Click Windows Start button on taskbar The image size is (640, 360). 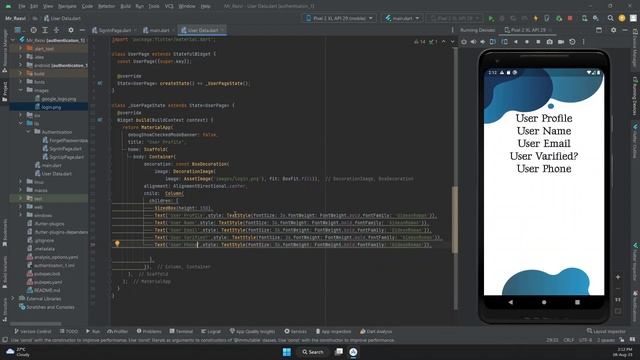pyautogui.click(x=287, y=352)
